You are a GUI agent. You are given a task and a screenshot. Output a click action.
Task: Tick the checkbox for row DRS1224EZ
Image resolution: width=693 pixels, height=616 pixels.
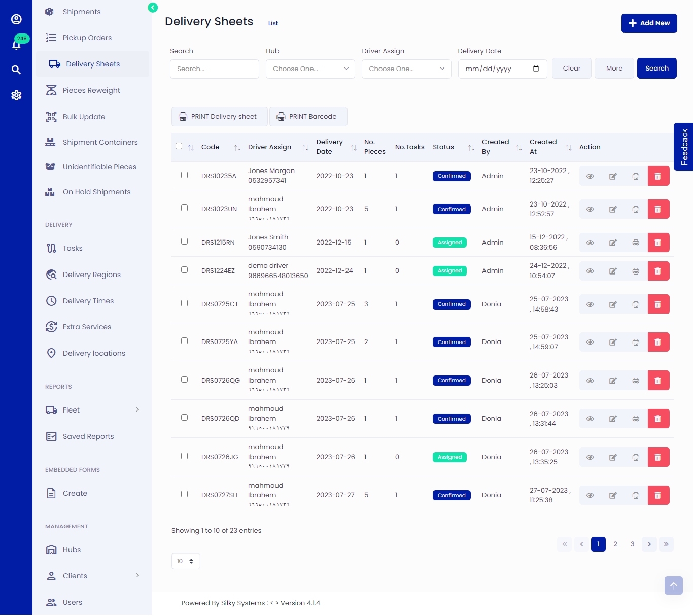(x=184, y=270)
